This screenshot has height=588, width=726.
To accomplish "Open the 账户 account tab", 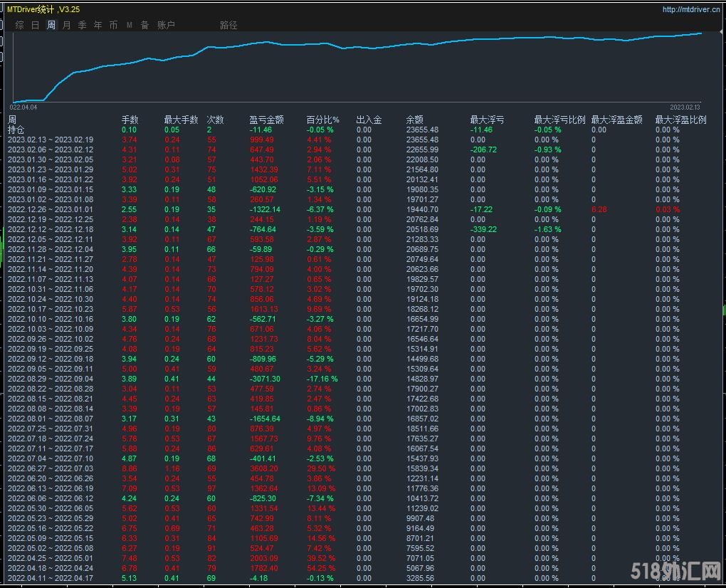I will pos(167,25).
